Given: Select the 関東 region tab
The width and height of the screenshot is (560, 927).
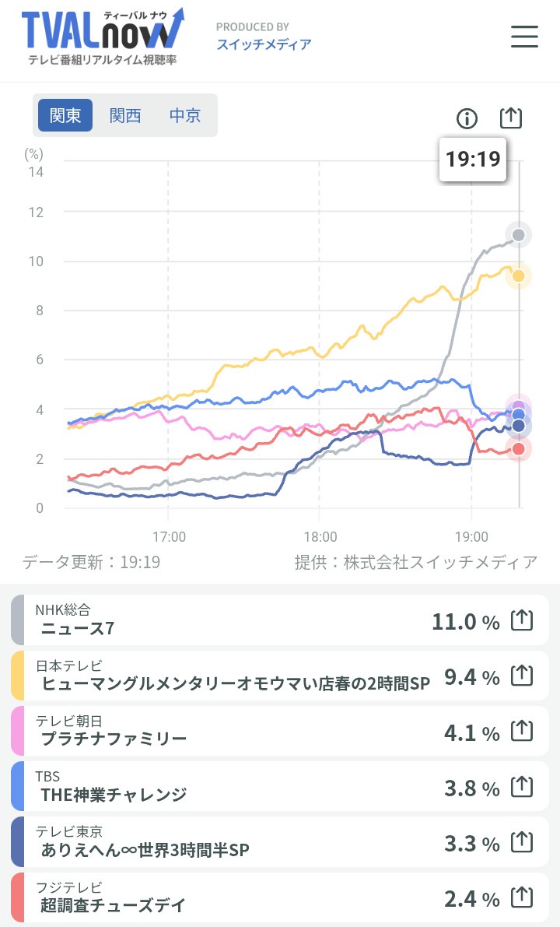Looking at the screenshot, I should point(65,116).
